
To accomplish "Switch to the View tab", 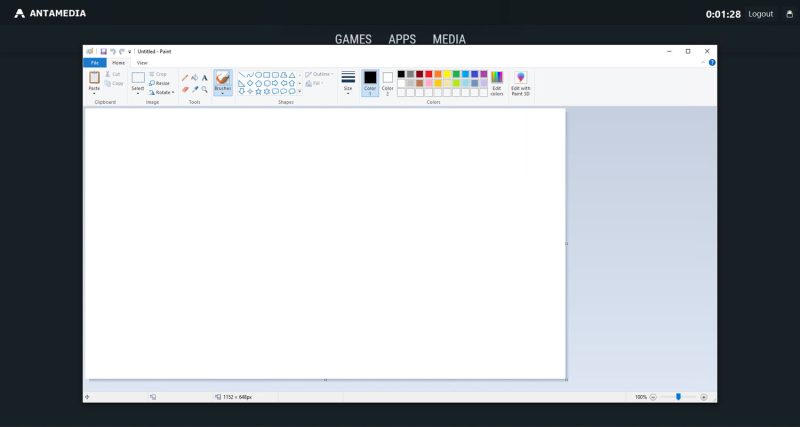I will point(142,63).
